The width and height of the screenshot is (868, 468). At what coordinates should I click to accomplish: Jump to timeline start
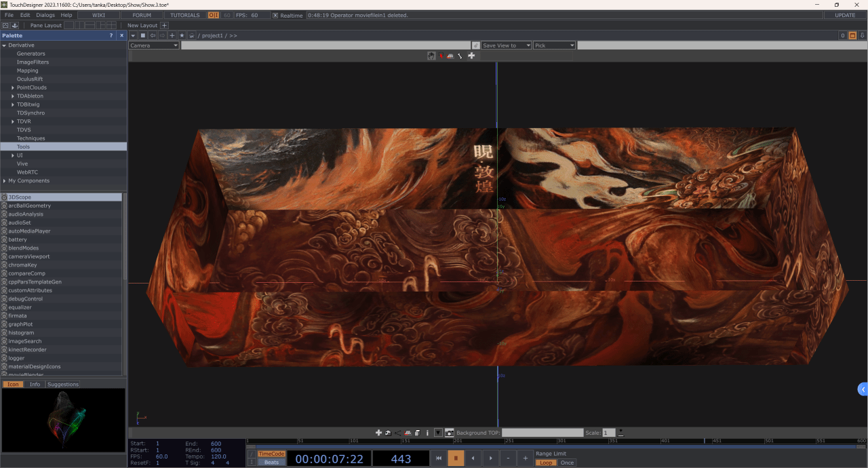point(438,459)
